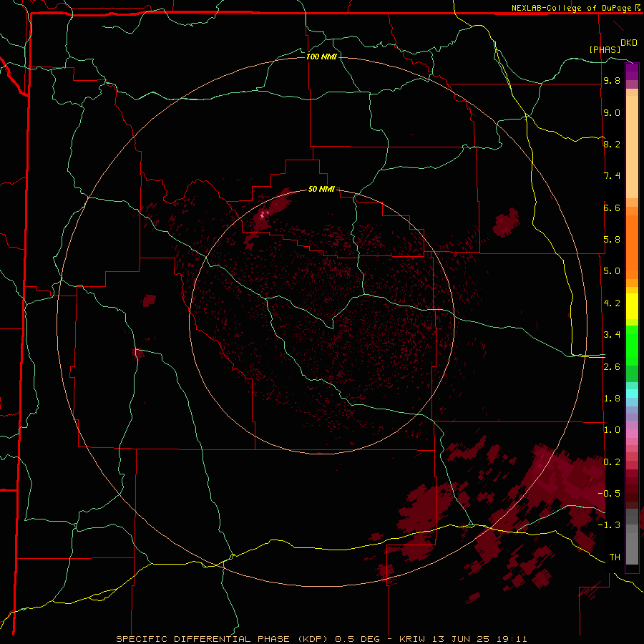The width and height of the screenshot is (644, 644).
Task: Click the 6.6 scale label
Action: tap(612, 208)
